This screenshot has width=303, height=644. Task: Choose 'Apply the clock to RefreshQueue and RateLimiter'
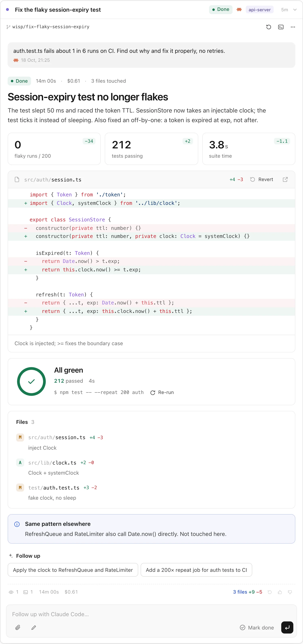pyautogui.click(x=73, y=570)
